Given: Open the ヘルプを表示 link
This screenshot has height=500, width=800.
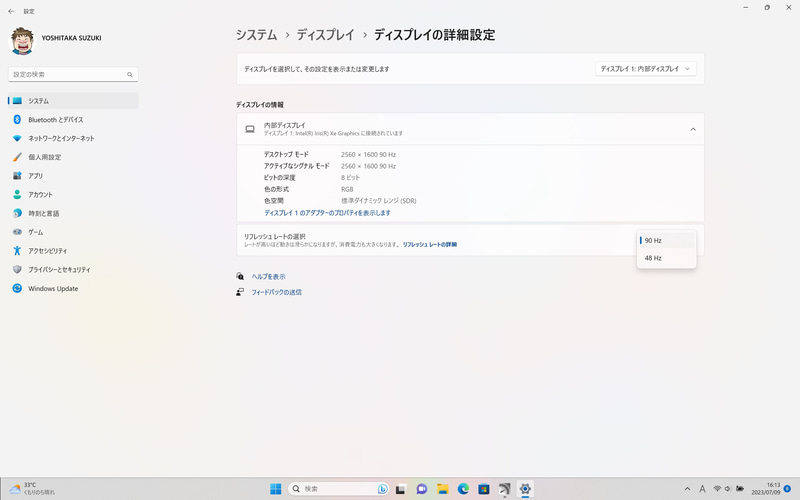Looking at the screenshot, I should (268, 277).
